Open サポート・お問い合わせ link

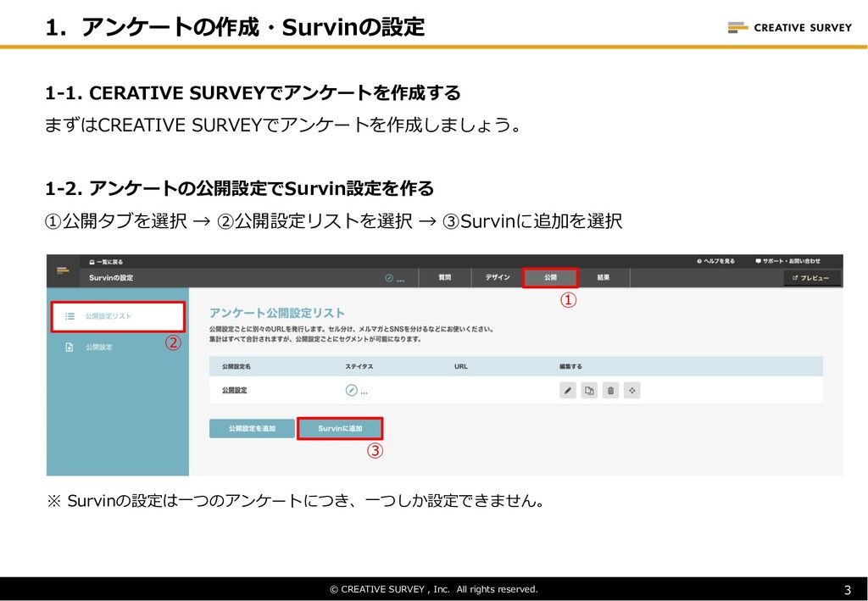(787, 261)
